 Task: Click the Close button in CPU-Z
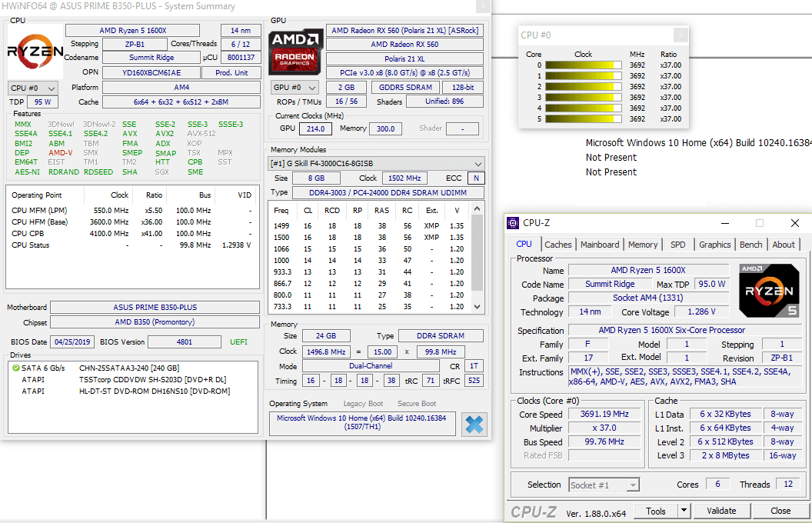pyautogui.click(x=780, y=511)
